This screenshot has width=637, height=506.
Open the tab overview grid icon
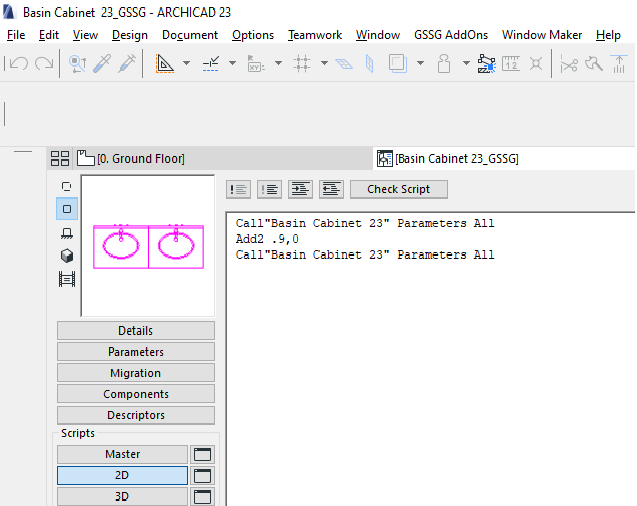(60, 158)
